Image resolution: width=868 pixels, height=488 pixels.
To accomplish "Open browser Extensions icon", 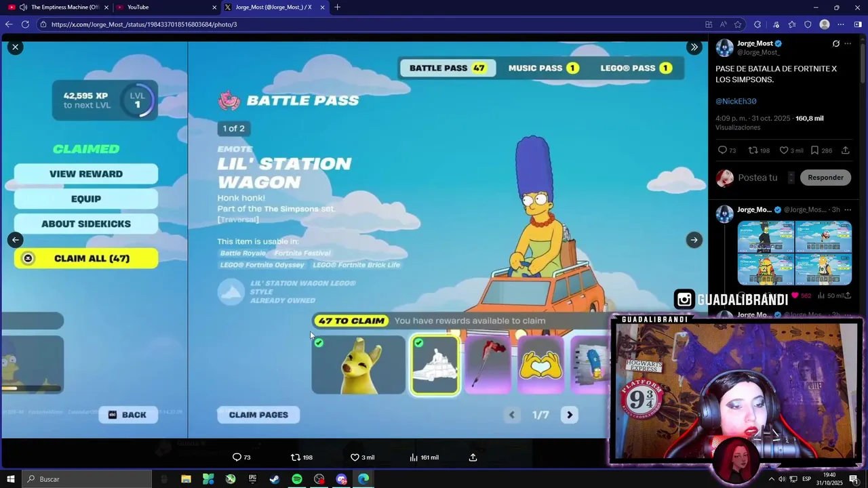I will 757,24.
